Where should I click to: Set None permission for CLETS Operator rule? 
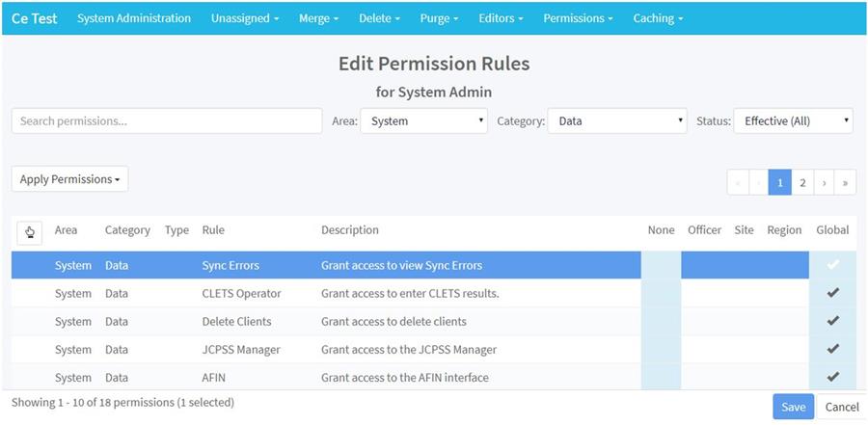[x=661, y=293]
